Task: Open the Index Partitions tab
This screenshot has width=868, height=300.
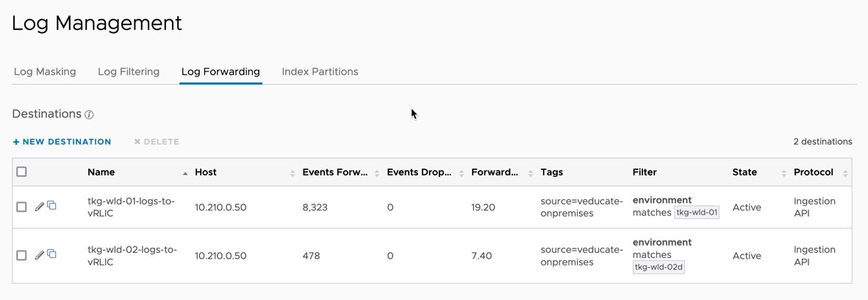Action: 320,71
